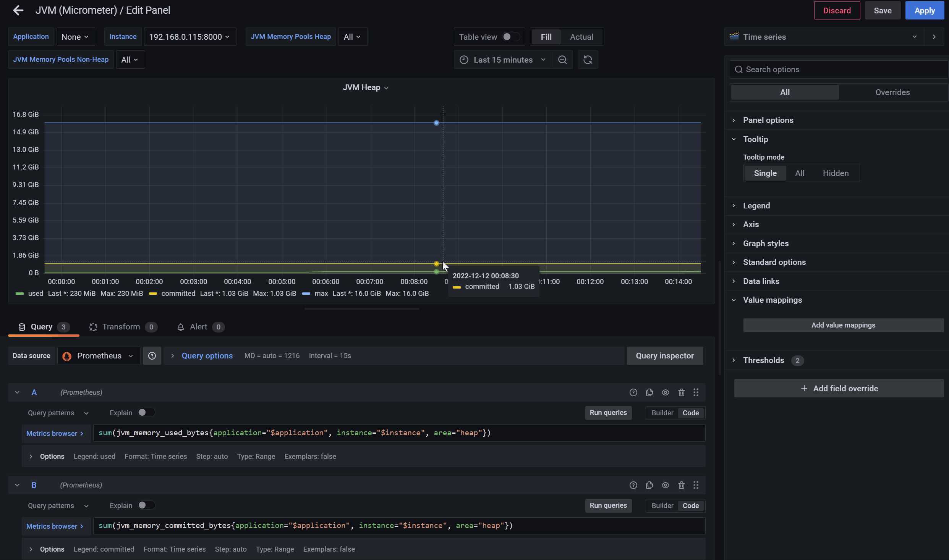Open query B help icon

pyautogui.click(x=633, y=485)
